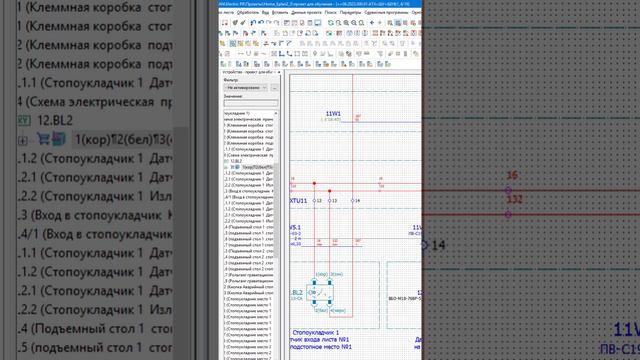Click the pin icon on the Устройства panel header

[x=279, y=72]
